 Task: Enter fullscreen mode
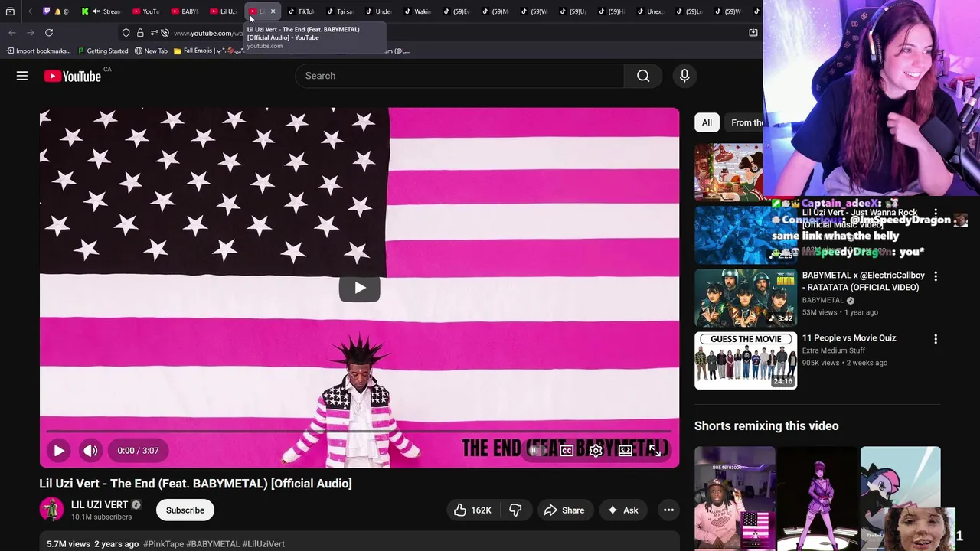point(655,451)
